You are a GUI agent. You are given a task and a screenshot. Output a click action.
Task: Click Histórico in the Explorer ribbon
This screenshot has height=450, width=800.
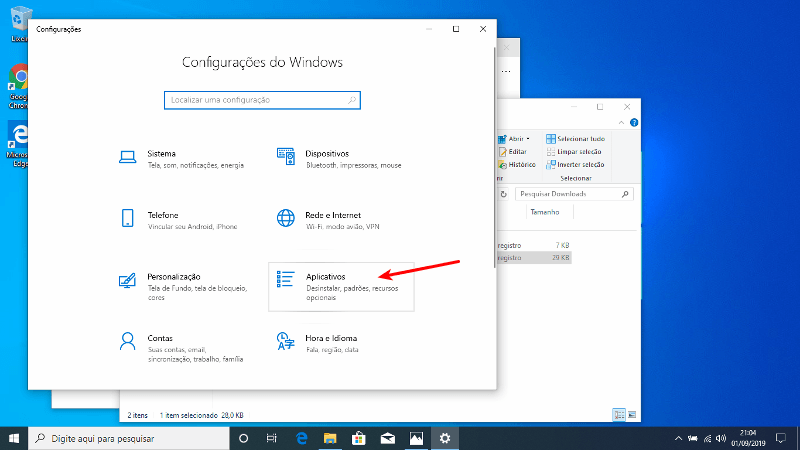[517, 165]
